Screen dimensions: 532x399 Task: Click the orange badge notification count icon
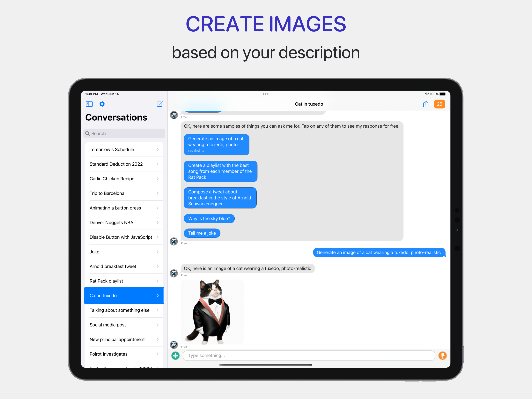(x=440, y=104)
